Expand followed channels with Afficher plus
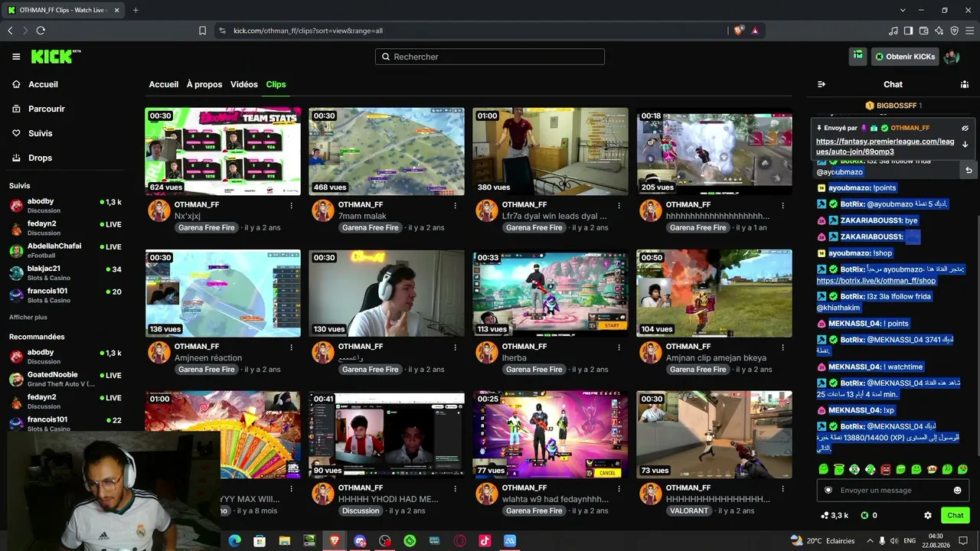 [x=28, y=317]
